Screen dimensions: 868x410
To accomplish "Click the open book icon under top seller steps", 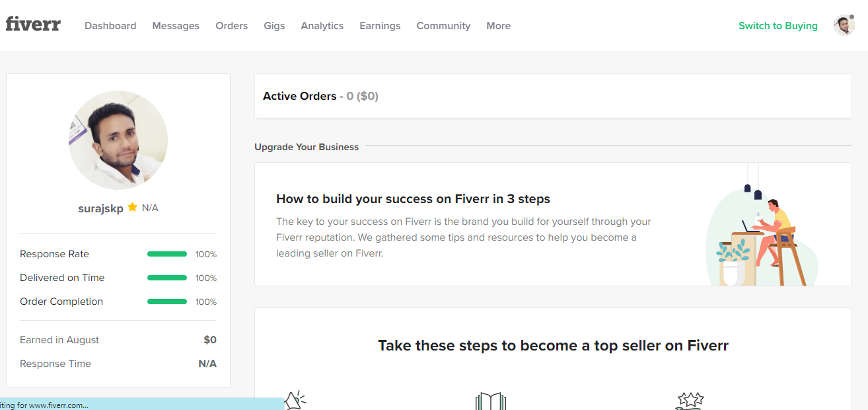I will (490, 401).
